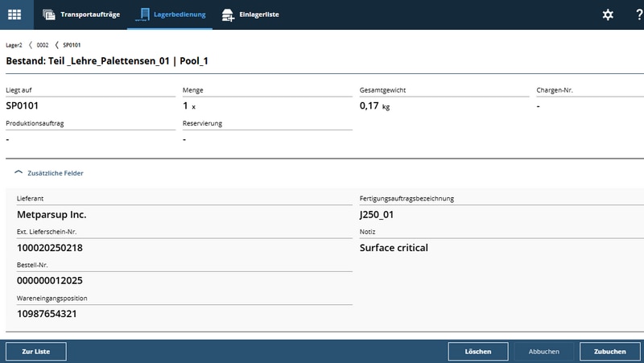Image resolution: width=644 pixels, height=363 pixels.
Task: Click the Einlagerliste stack icon
Action: (228, 14)
